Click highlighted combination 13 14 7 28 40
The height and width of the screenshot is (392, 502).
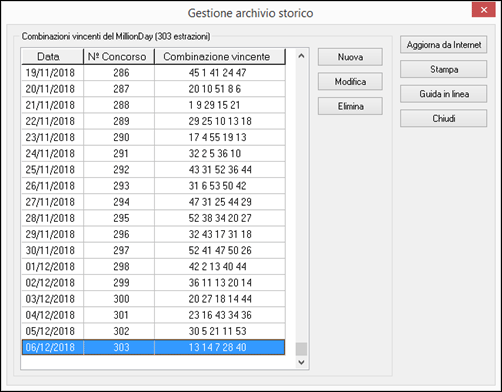tap(217, 347)
